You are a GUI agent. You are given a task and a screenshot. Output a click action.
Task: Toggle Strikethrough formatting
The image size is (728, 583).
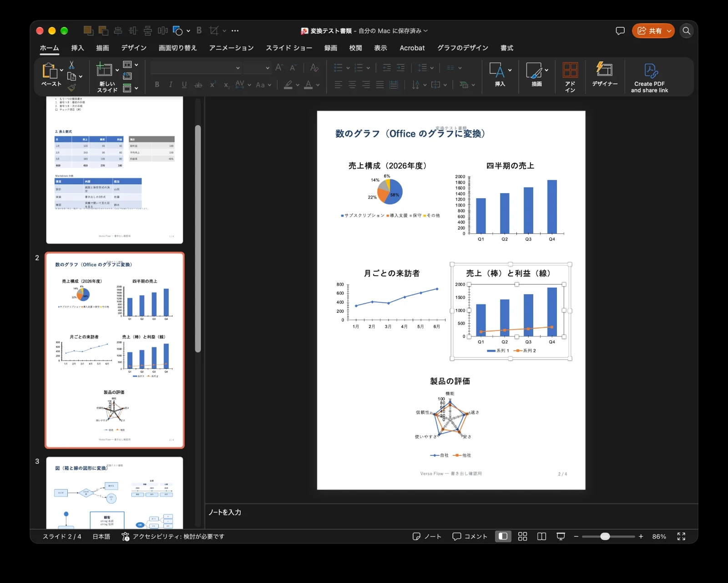tap(198, 85)
